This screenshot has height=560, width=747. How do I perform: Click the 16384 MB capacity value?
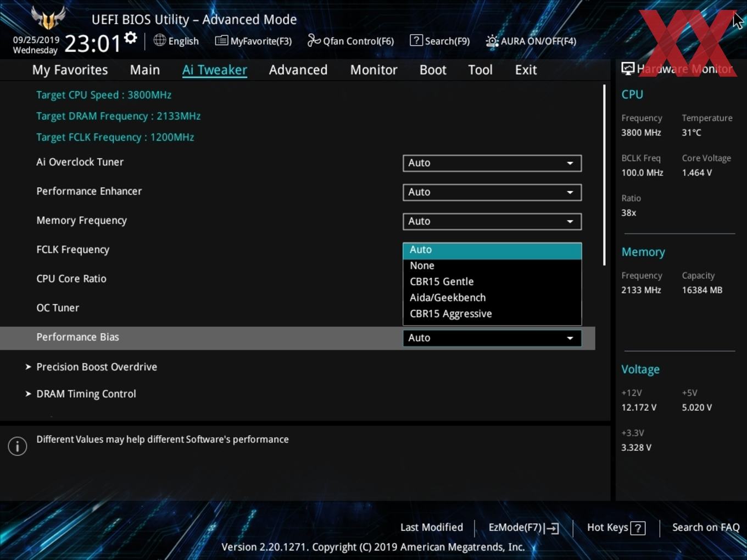702,290
